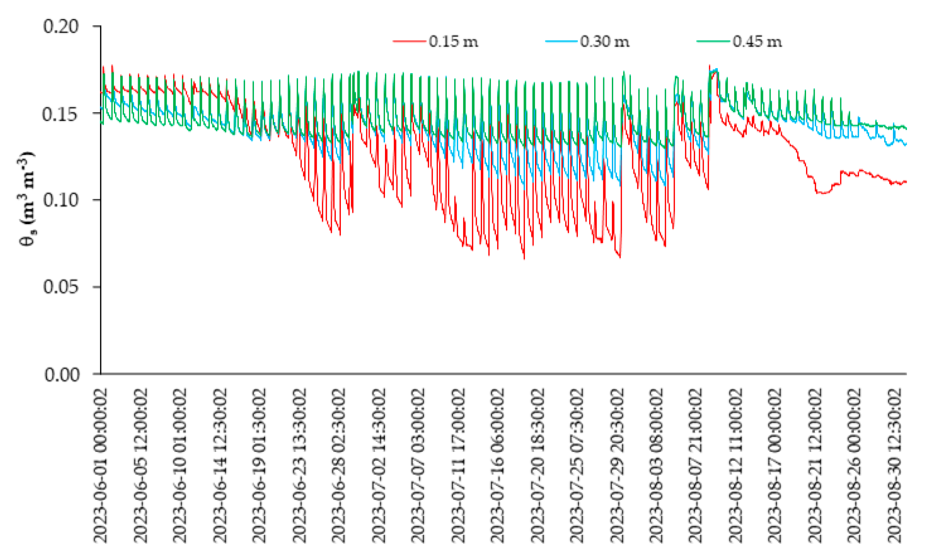Click the 2023-06-23 13:30:02 date label
The width and height of the screenshot is (925, 560).
(x=299, y=465)
